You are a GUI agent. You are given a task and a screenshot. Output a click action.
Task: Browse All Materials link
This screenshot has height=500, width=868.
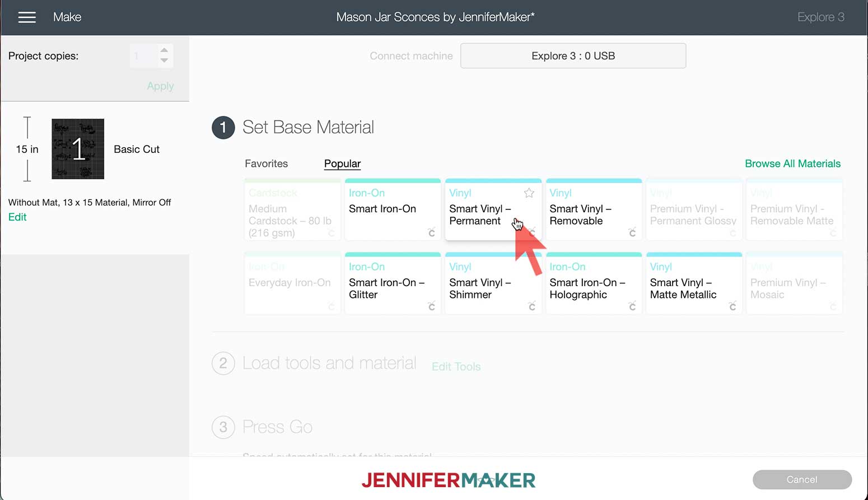pos(792,163)
